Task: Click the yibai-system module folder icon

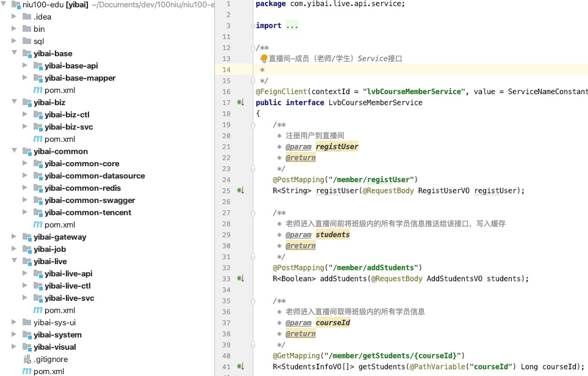Action: (27, 335)
